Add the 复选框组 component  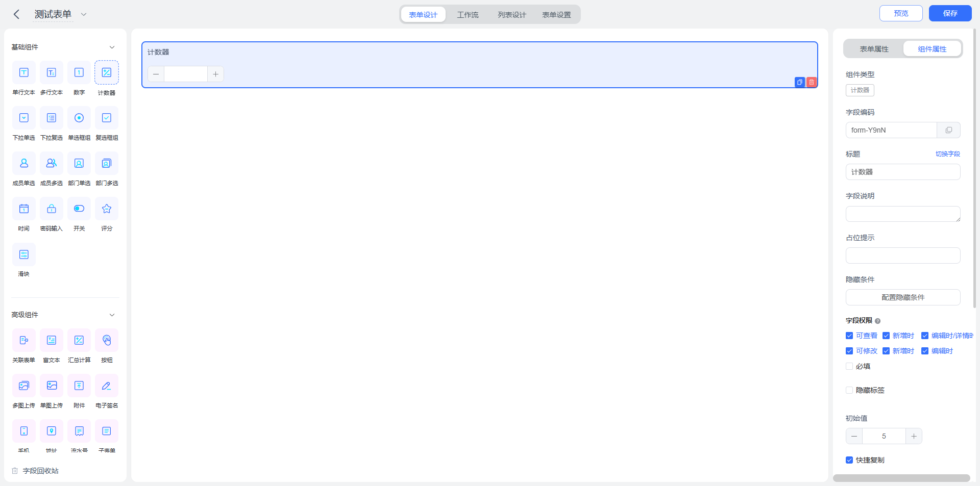click(107, 118)
